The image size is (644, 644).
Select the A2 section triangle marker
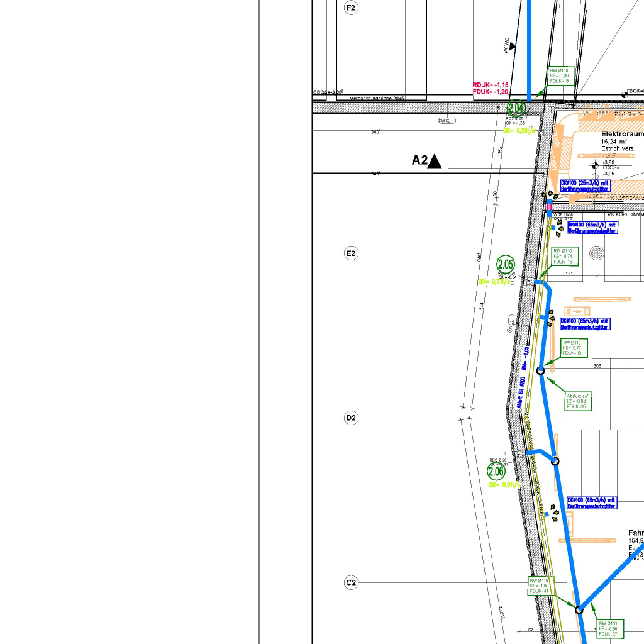pyautogui.click(x=434, y=162)
